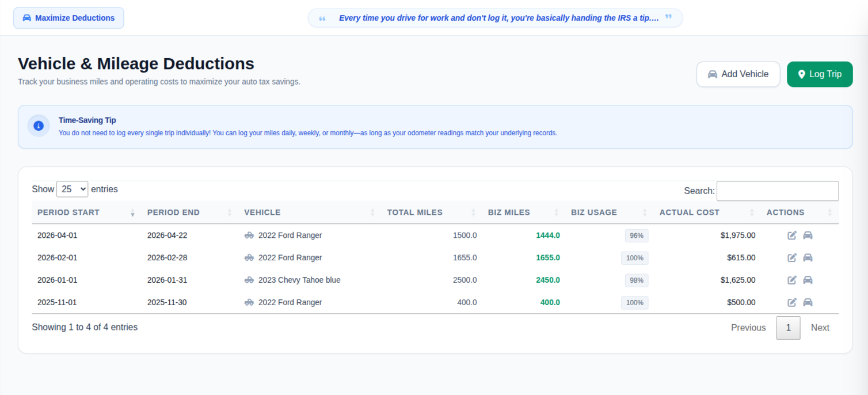Click the 2500.0 total miles value
Viewport: 868px width, 395px height.
point(465,280)
